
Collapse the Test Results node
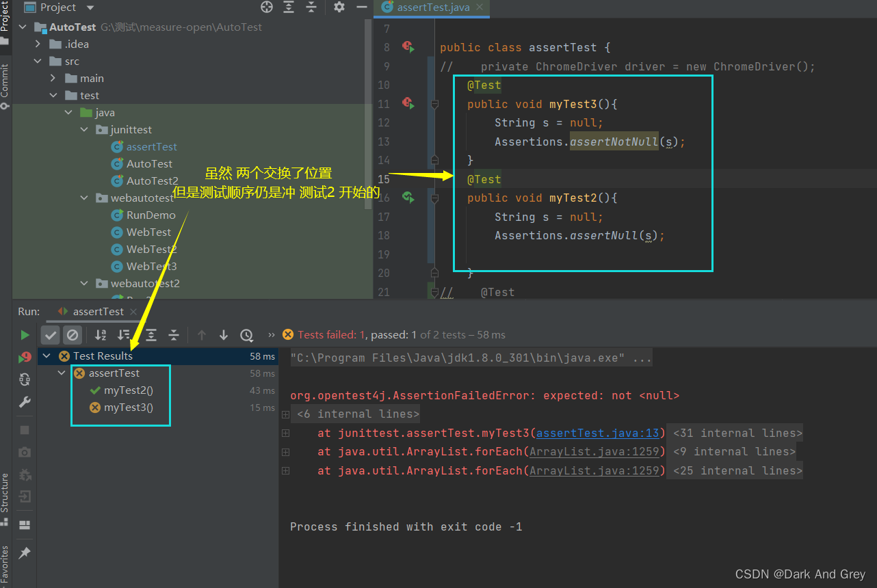click(47, 356)
